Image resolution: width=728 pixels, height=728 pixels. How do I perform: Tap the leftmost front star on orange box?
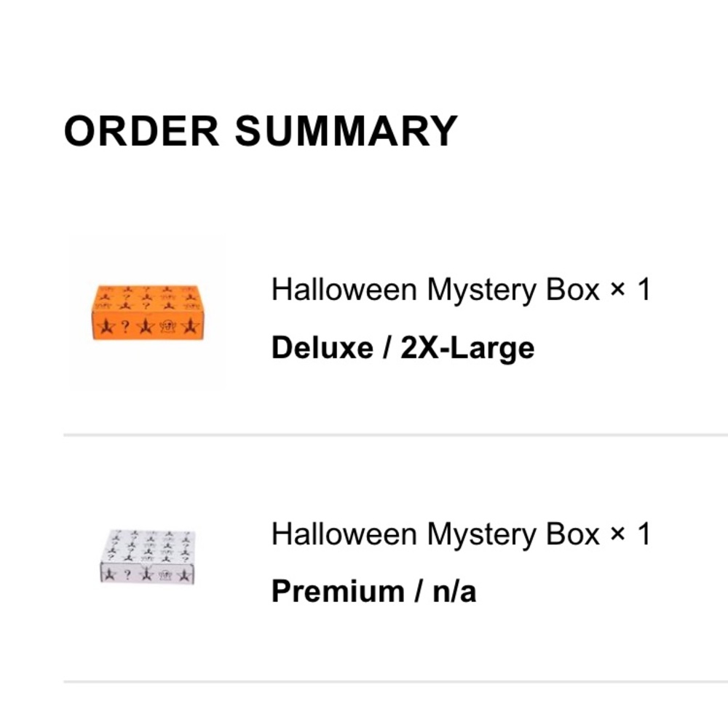tap(106, 326)
